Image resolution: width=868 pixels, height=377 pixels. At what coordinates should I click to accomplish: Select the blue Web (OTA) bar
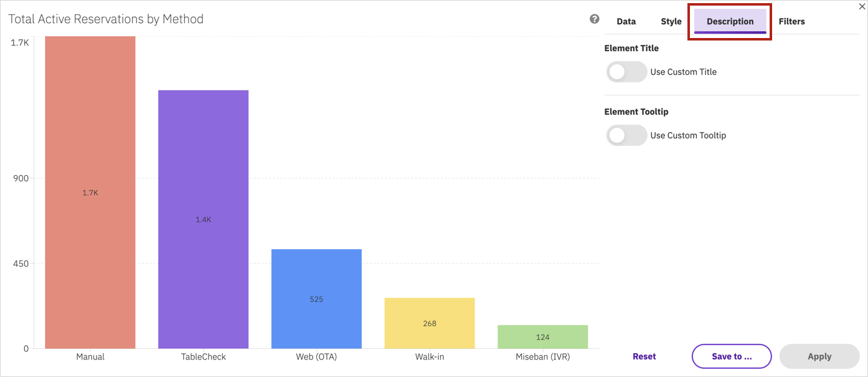click(316, 299)
